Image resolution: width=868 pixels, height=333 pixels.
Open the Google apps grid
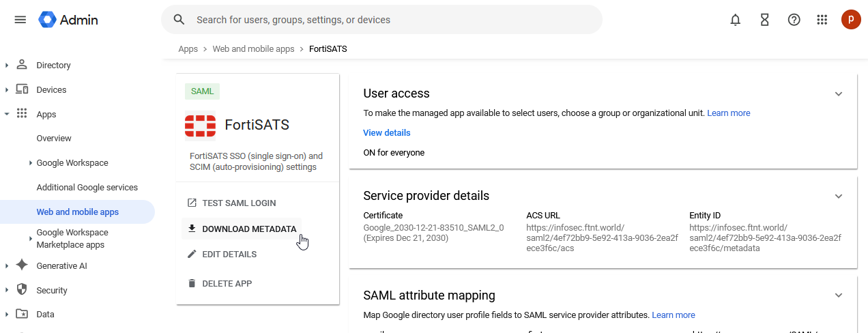[x=822, y=20]
